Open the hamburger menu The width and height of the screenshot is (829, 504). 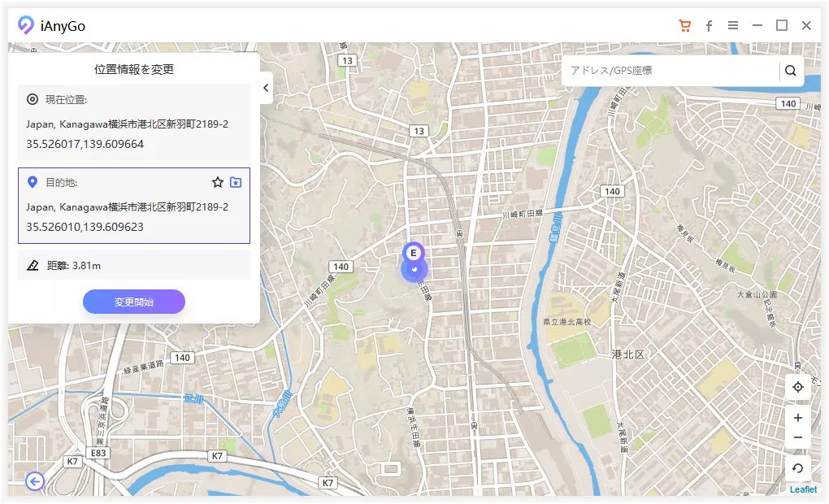point(733,26)
